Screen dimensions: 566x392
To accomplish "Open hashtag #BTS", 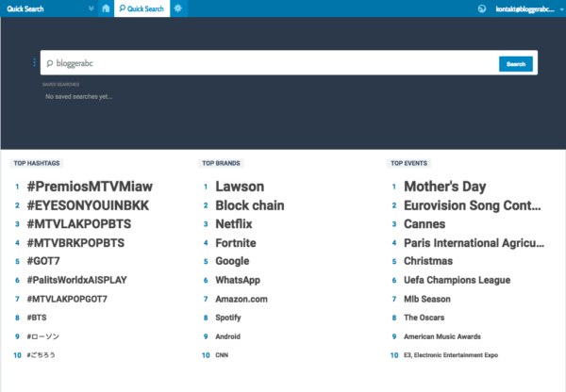I will [37, 318].
